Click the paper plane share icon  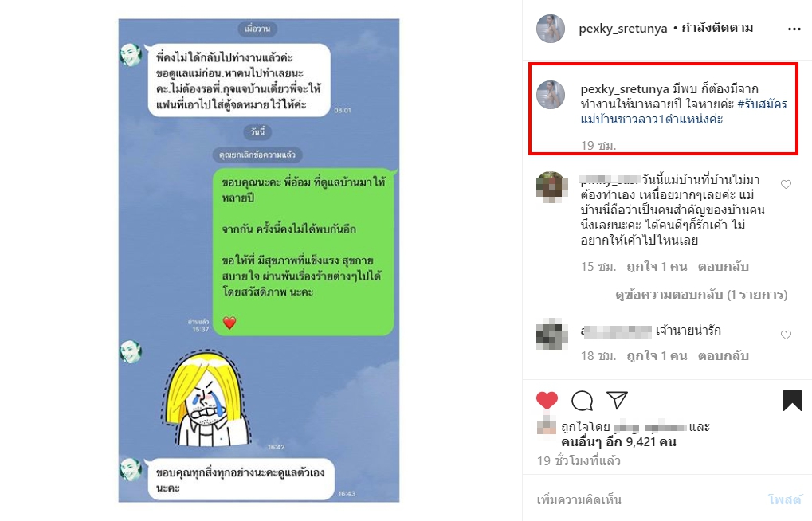click(618, 400)
